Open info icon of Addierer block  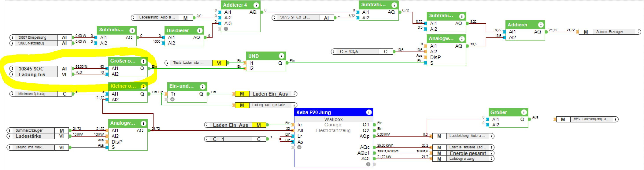pyautogui.click(x=540, y=25)
